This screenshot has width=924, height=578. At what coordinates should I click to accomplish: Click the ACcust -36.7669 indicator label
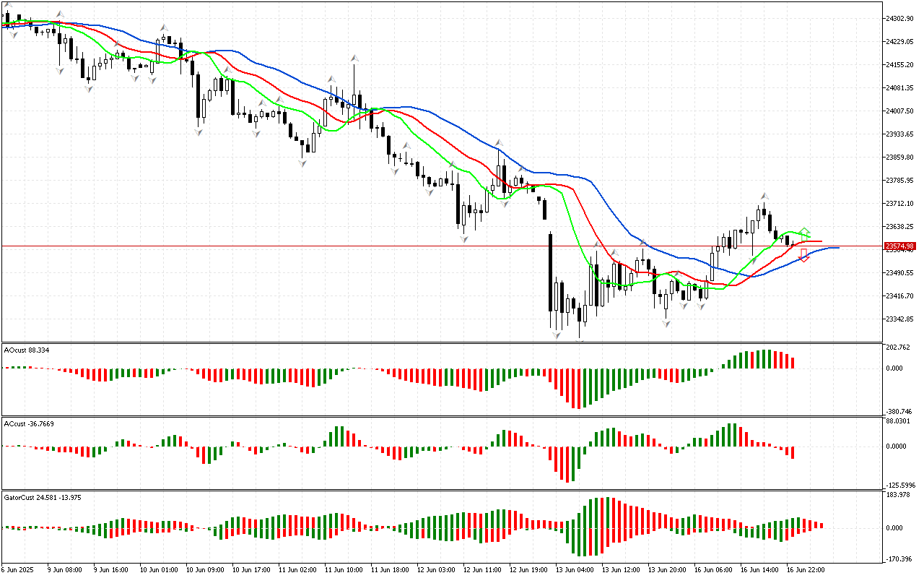(27, 423)
